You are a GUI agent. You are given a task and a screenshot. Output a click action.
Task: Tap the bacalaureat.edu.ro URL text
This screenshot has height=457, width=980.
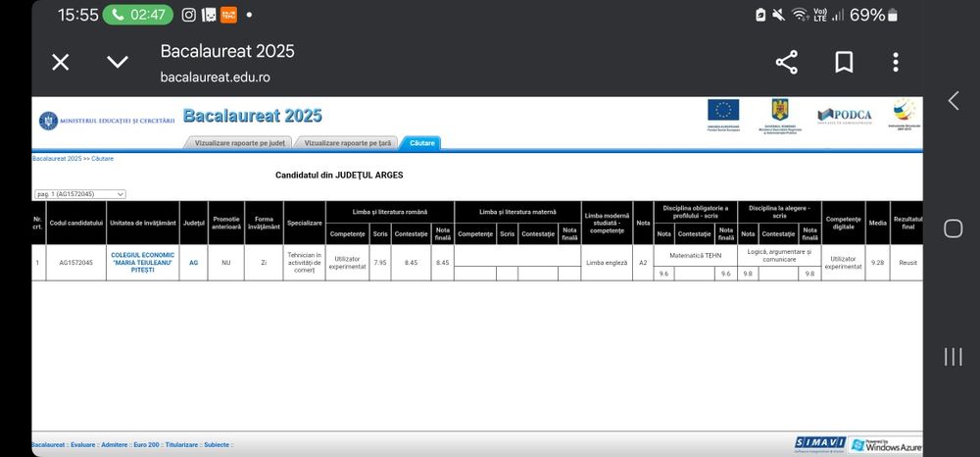click(x=215, y=77)
